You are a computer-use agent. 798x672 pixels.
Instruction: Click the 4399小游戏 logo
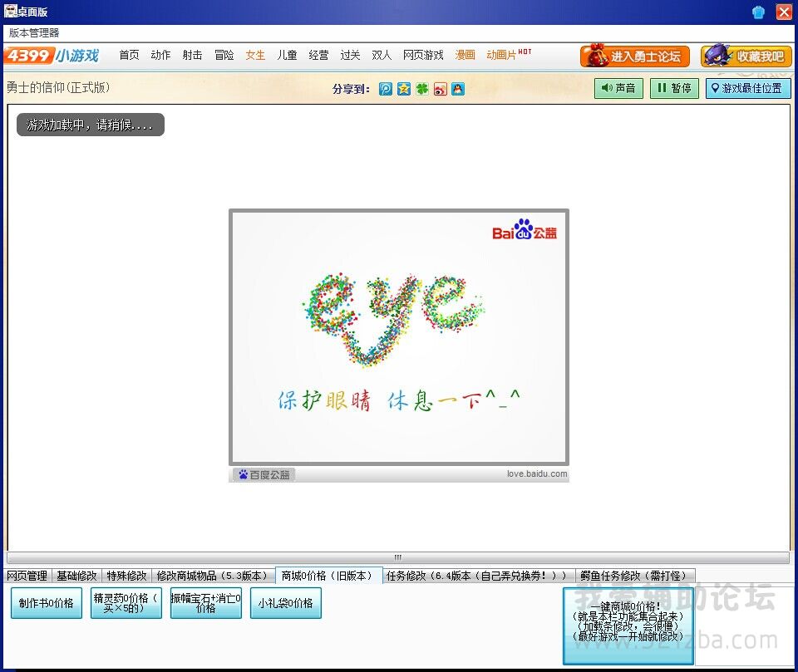click(x=52, y=56)
